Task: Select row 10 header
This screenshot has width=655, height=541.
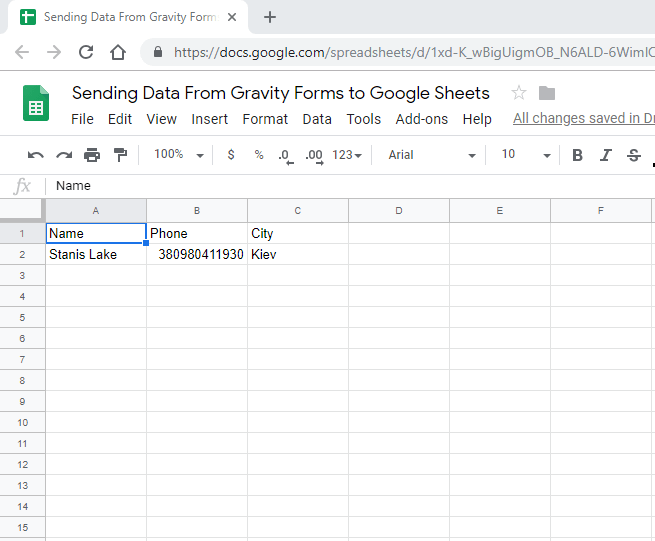Action: [22, 422]
